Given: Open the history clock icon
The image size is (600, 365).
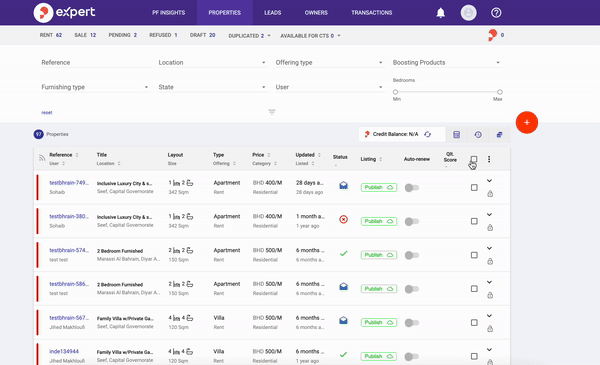Looking at the screenshot, I should 478,135.
